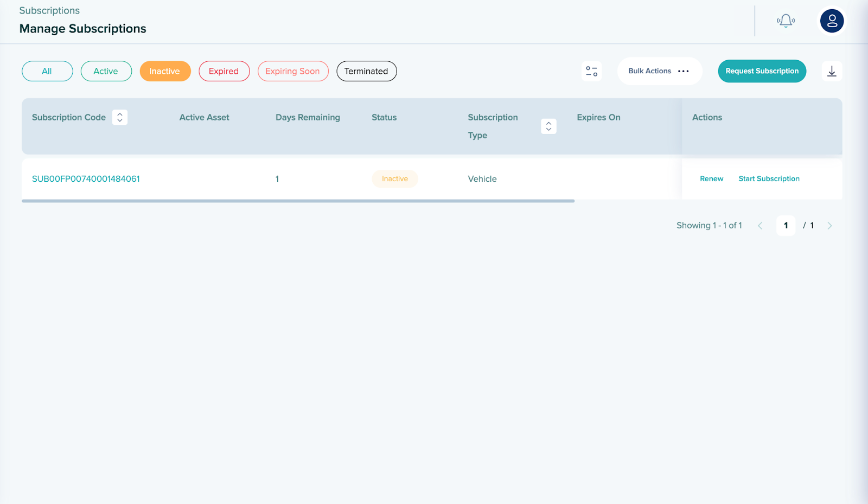Open the user profile avatar menu

[832, 21]
